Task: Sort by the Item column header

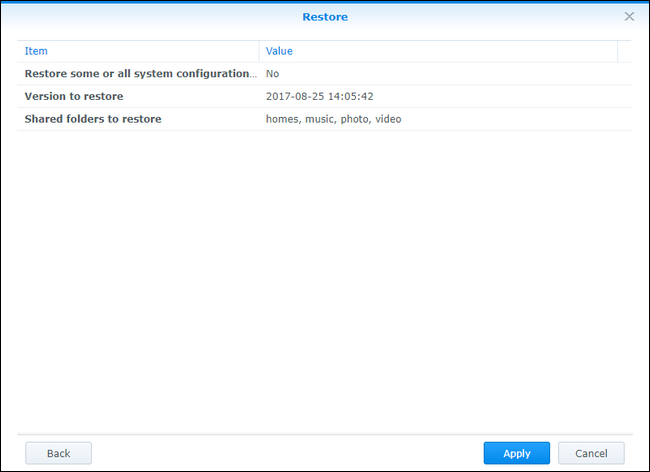Action: pyautogui.click(x=138, y=51)
